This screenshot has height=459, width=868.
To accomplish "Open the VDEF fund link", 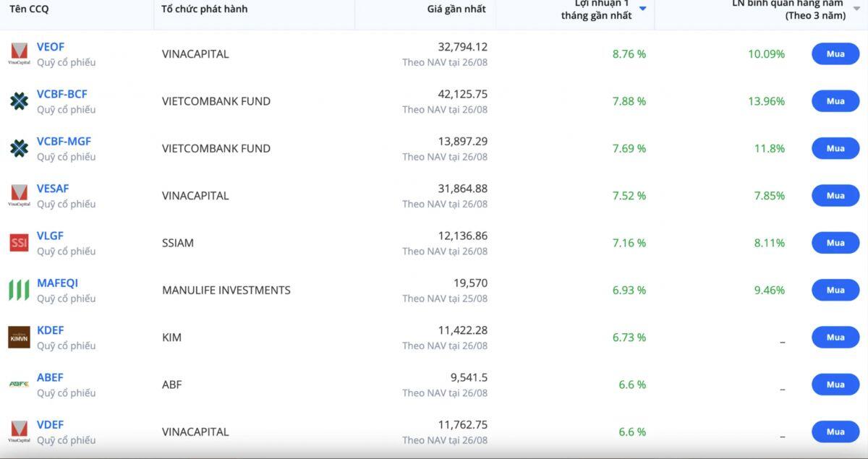I will pos(50,424).
